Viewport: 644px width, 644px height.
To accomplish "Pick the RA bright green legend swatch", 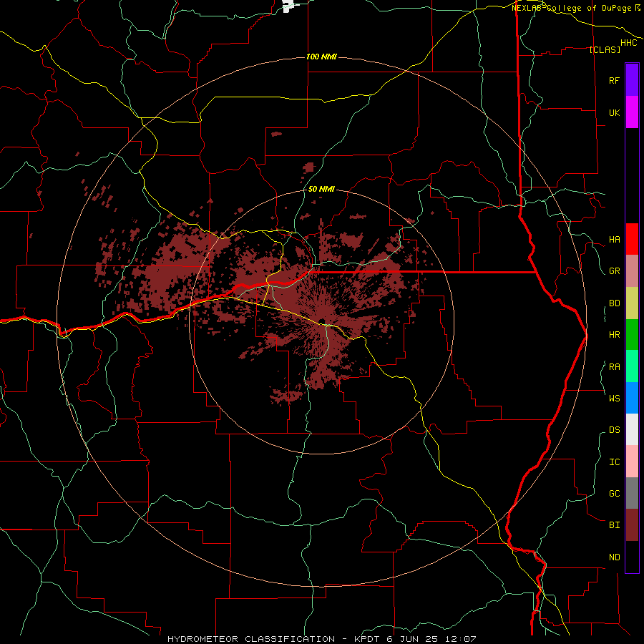I will click(632, 366).
